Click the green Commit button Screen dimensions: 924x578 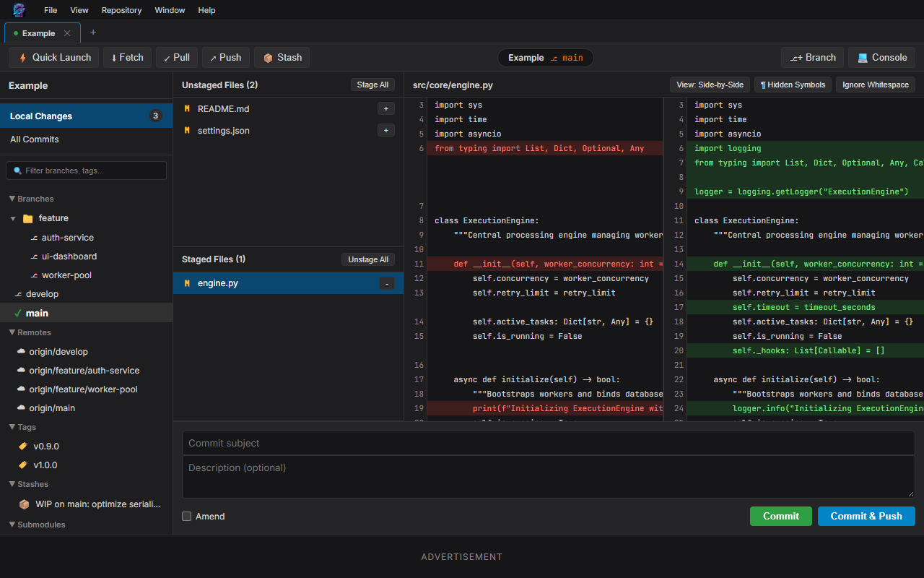click(781, 516)
